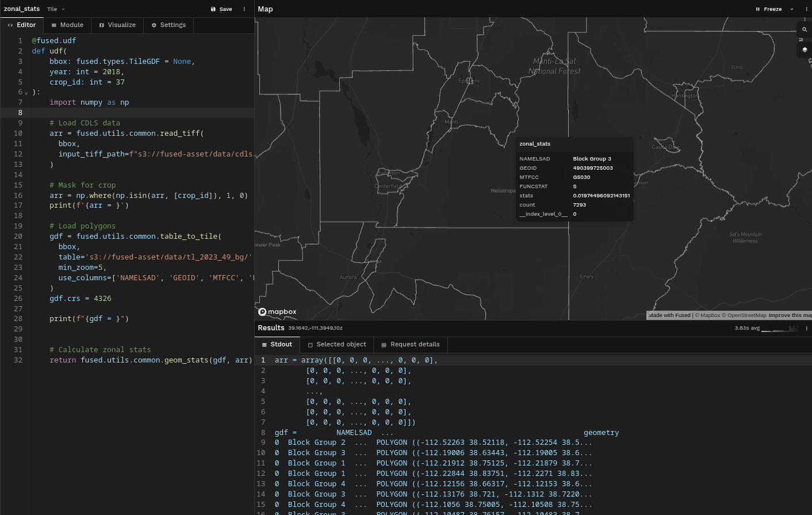Expand the Freeze dropdown arrow
This screenshot has height=515, width=812.
(792, 9)
